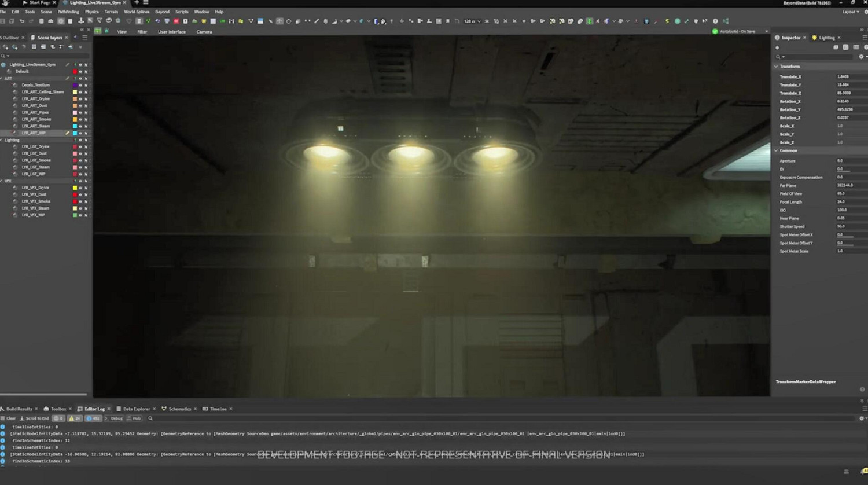Open Scene layers panel hamburger menu
Image resolution: width=868 pixels, height=485 pixels.
click(x=84, y=38)
